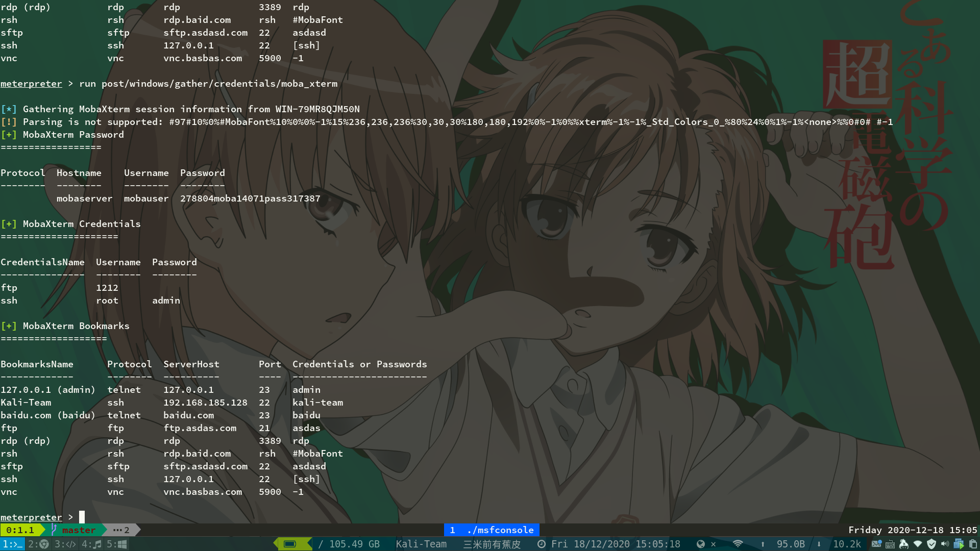Click the screen-sharing monitors tray icon

(959, 544)
